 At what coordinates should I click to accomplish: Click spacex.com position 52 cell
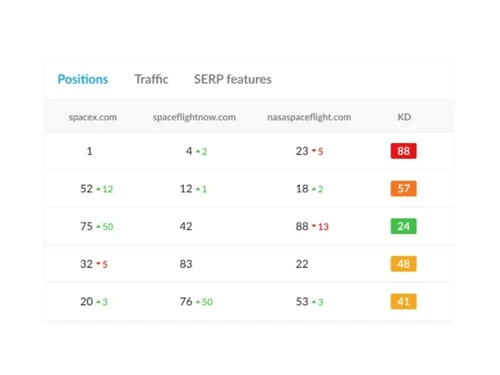(86, 189)
